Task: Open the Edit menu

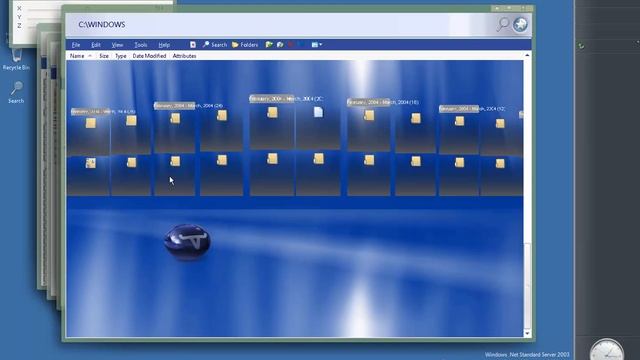Action: pos(96,45)
